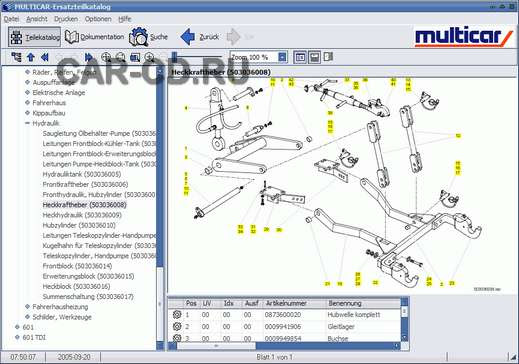Select Summenschaltung (503036017) entry

[x=88, y=296]
